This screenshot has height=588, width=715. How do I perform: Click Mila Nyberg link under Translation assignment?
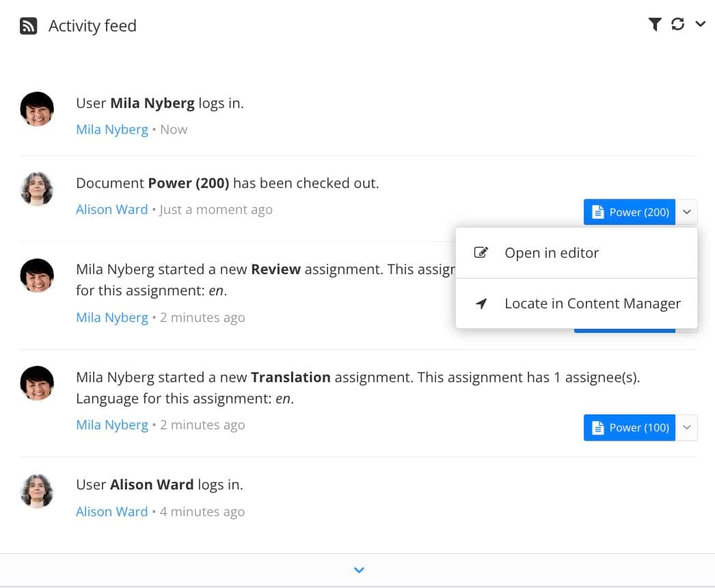(x=112, y=425)
